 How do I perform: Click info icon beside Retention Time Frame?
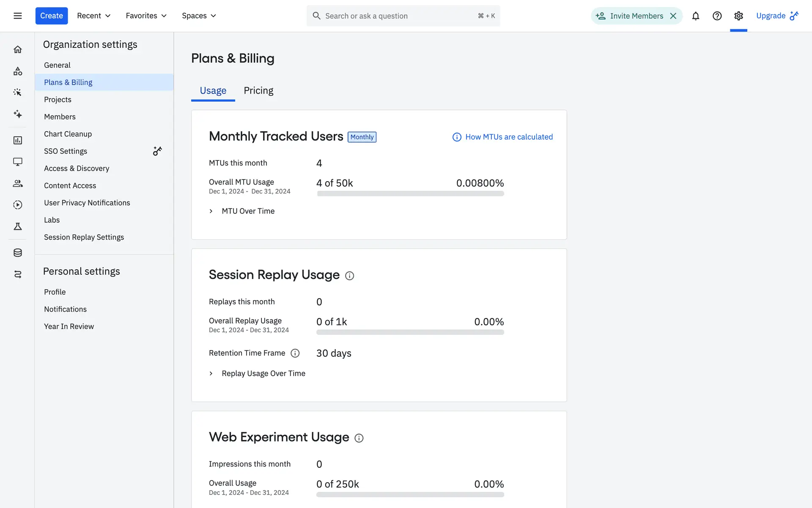[x=295, y=353]
